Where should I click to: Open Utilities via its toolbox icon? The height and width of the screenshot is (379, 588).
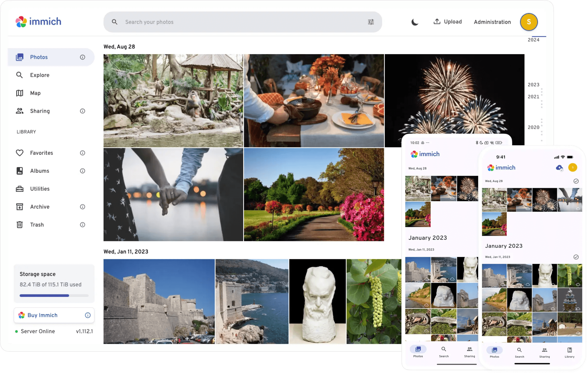[20, 189]
